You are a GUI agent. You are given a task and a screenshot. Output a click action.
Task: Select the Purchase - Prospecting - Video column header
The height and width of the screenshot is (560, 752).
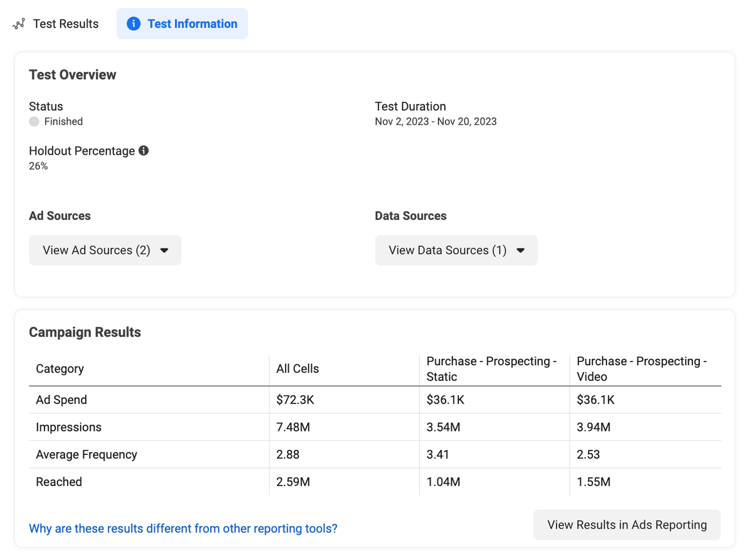pyautogui.click(x=644, y=368)
